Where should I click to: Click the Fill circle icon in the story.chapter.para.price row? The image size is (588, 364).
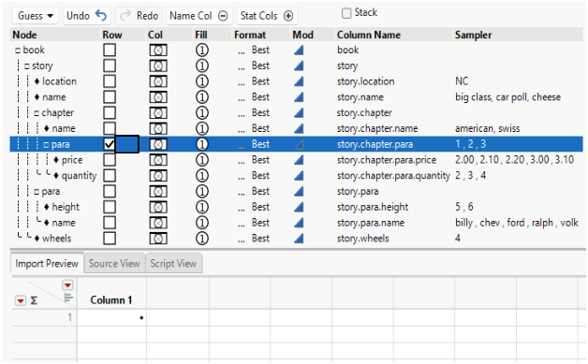[201, 160]
